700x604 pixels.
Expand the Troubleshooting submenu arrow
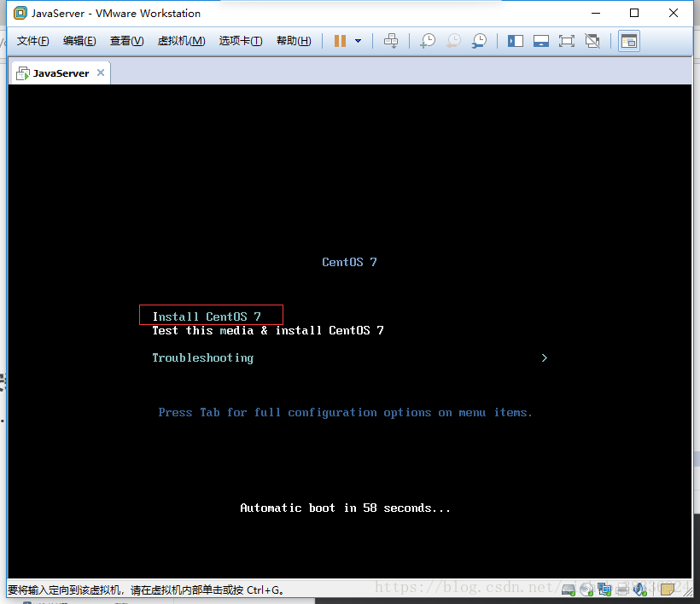coord(544,357)
